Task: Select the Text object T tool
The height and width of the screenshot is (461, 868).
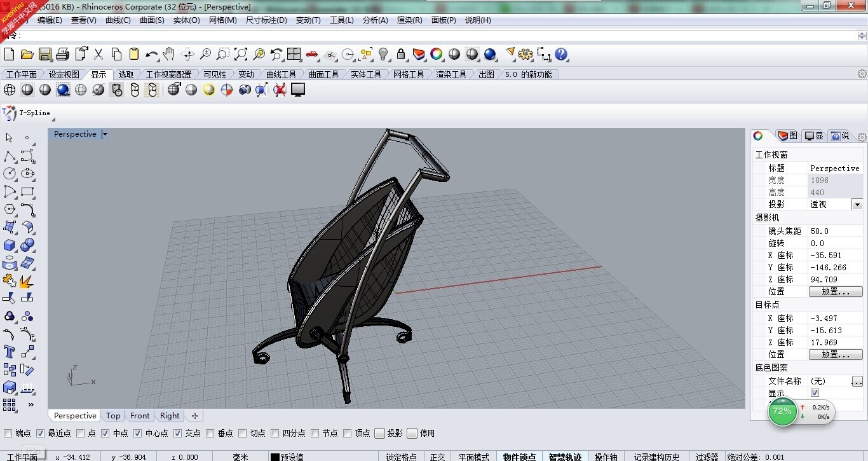Action: click(9, 352)
